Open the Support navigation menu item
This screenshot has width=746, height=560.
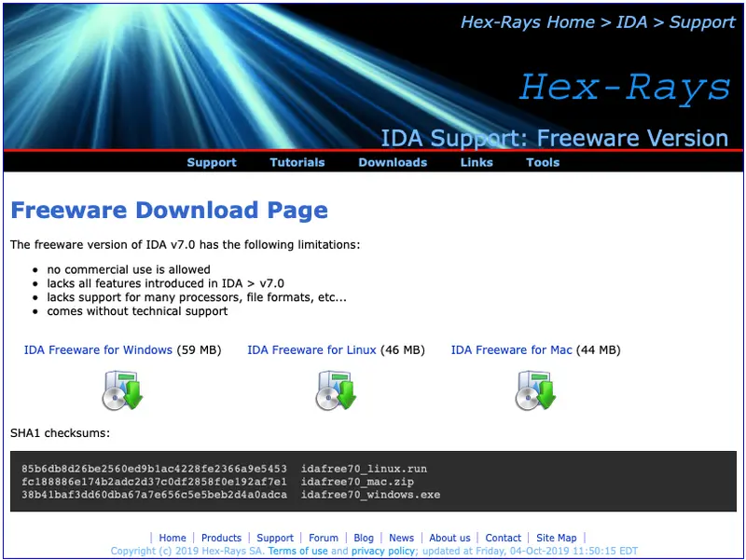coord(212,162)
